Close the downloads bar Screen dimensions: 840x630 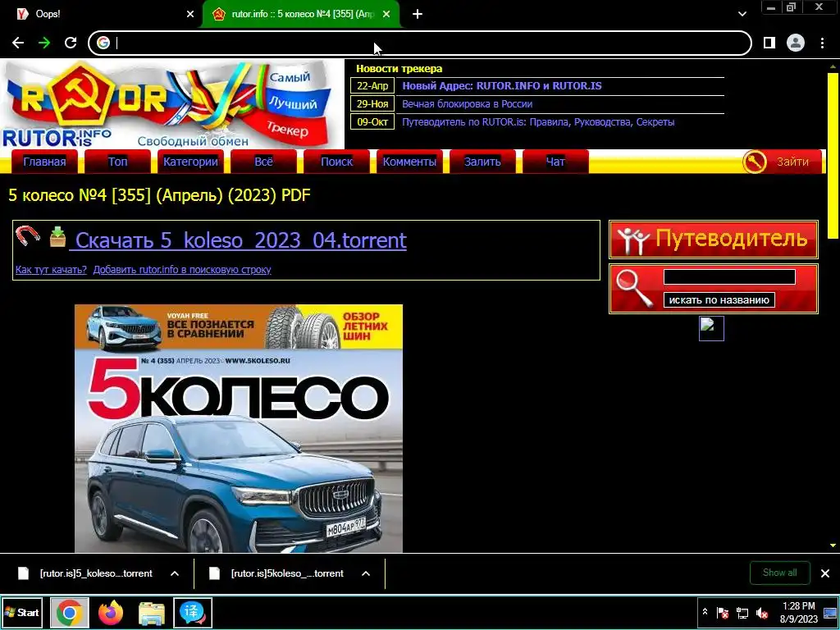(825, 573)
